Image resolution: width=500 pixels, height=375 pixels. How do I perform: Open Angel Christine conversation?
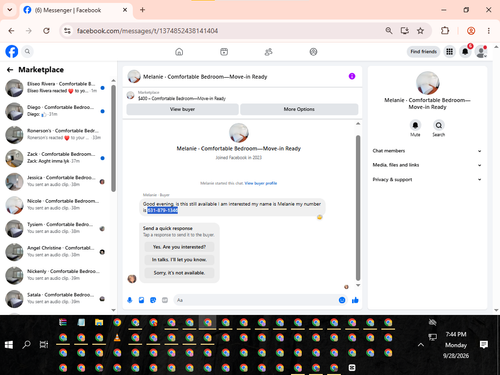(x=56, y=252)
